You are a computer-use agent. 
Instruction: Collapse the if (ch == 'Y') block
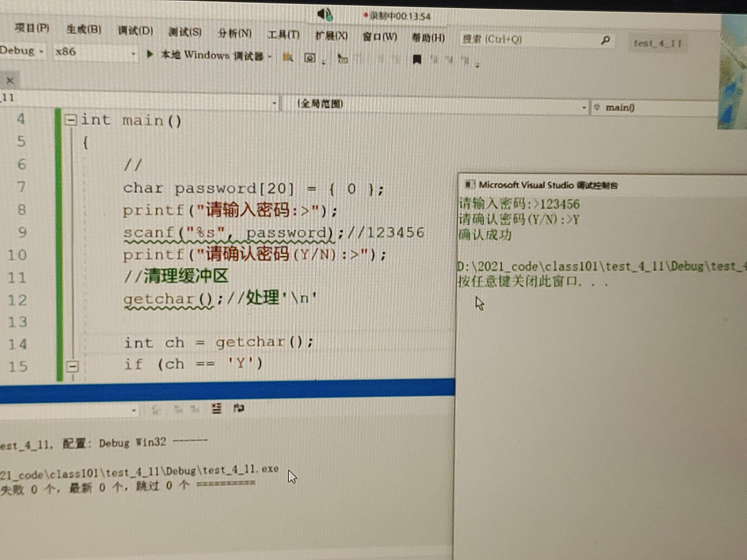73,366
